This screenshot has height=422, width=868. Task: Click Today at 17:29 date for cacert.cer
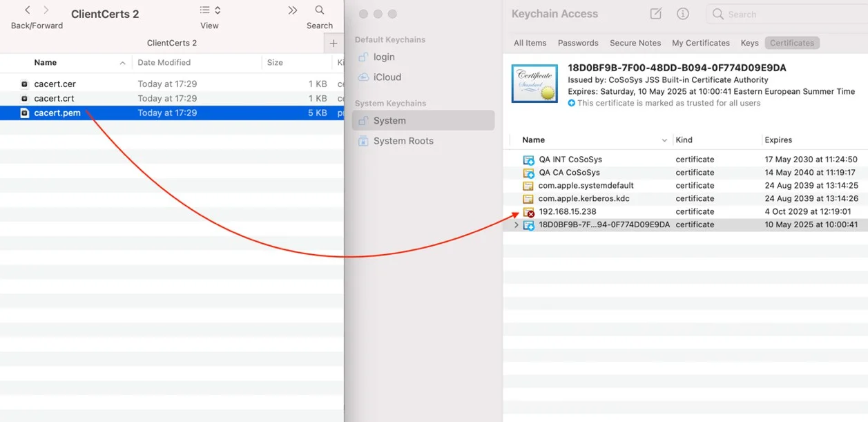(167, 84)
